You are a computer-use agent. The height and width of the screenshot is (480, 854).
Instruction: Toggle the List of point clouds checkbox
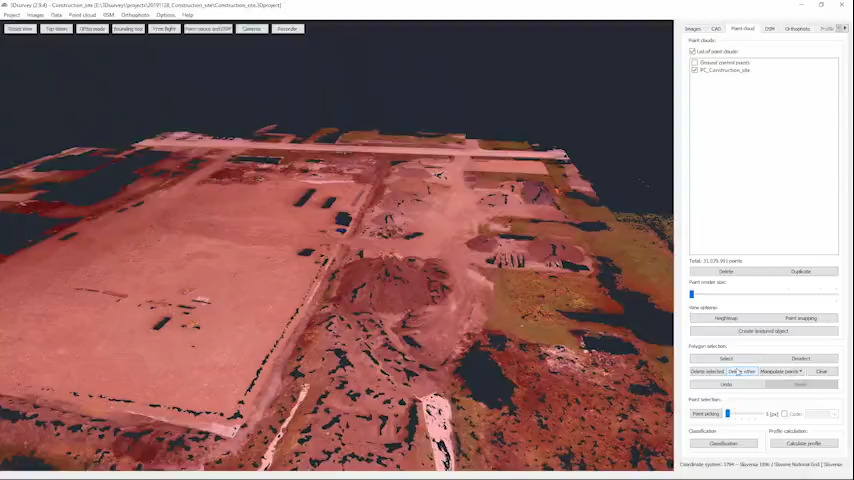click(x=693, y=51)
